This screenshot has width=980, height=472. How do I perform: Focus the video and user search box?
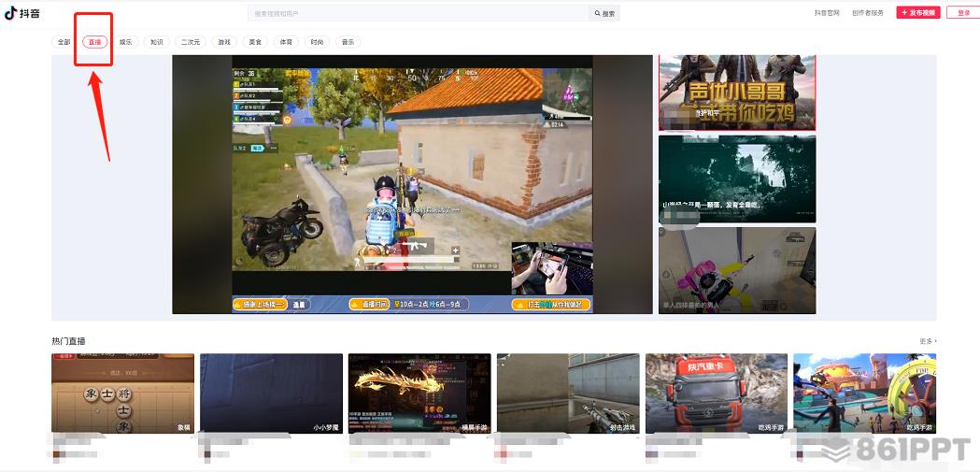(419, 13)
